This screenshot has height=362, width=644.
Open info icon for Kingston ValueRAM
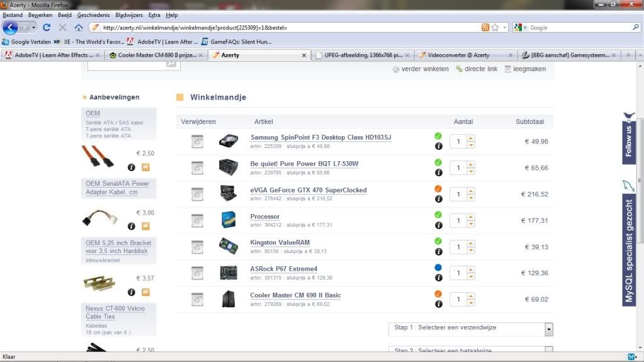pyautogui.click(x=439, y=251)
